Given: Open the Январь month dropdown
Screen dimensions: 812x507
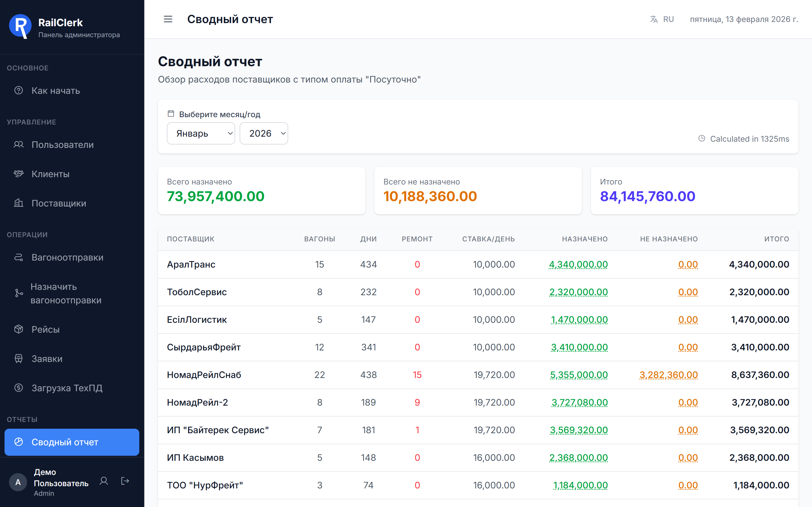Looking at the screenshot, I should click(x=201, y=134).
